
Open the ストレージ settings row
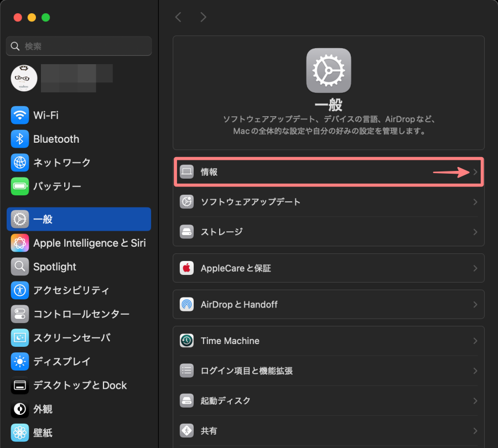tap(329, 232)
